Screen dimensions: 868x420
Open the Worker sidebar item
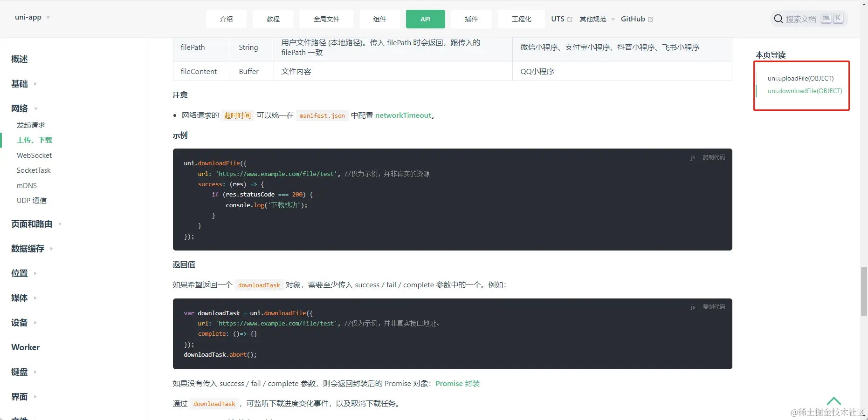tap(26, 347)
